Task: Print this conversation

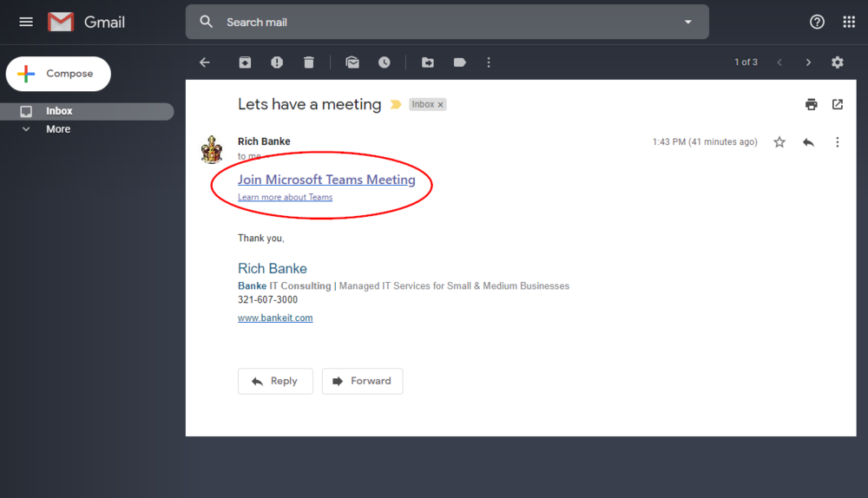Action: [x=811, y=104]
